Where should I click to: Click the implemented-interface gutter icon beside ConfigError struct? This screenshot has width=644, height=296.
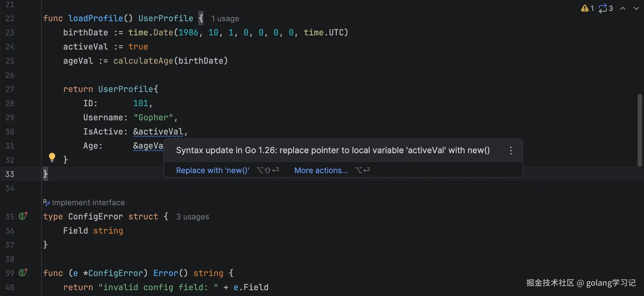pyautogui.click(x=23, y=216)
